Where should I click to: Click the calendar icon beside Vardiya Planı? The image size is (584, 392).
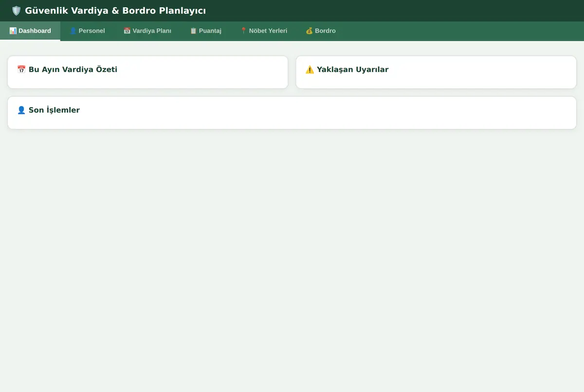coord(127,31)
